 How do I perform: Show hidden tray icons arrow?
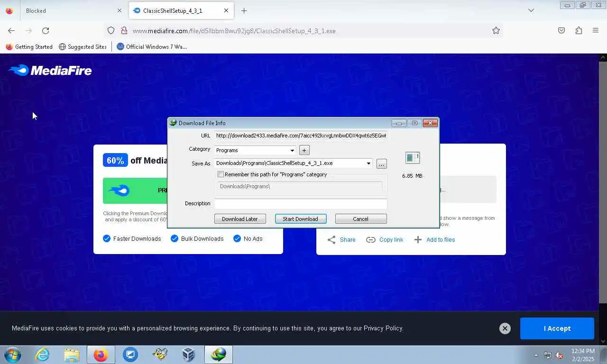pyautogui.click(x=536, y=355)
